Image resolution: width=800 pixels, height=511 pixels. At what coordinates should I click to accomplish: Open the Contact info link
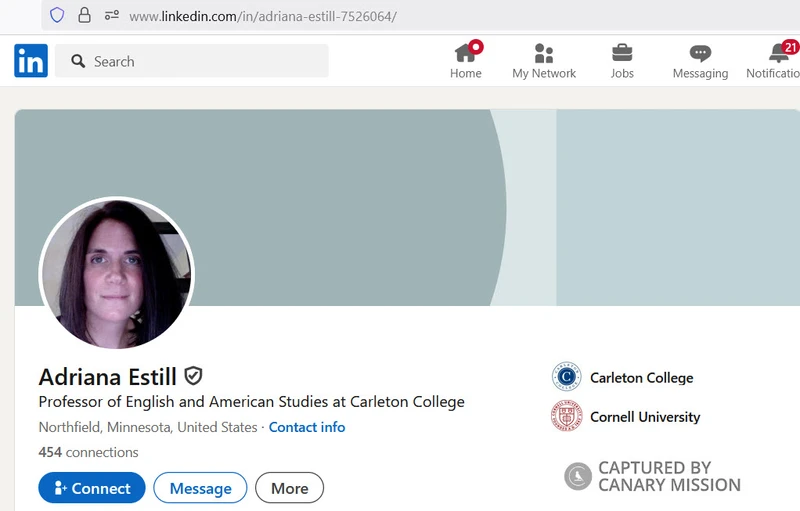tap(307, 427)
